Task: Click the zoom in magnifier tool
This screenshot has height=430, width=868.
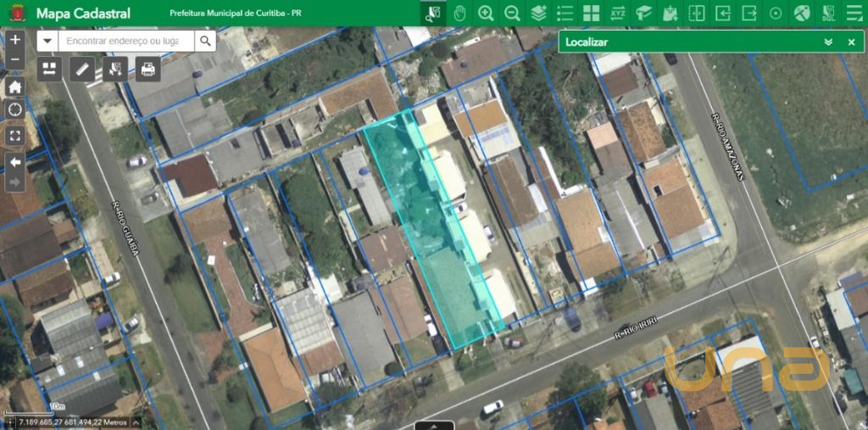Action: click(x=486, y=13)
